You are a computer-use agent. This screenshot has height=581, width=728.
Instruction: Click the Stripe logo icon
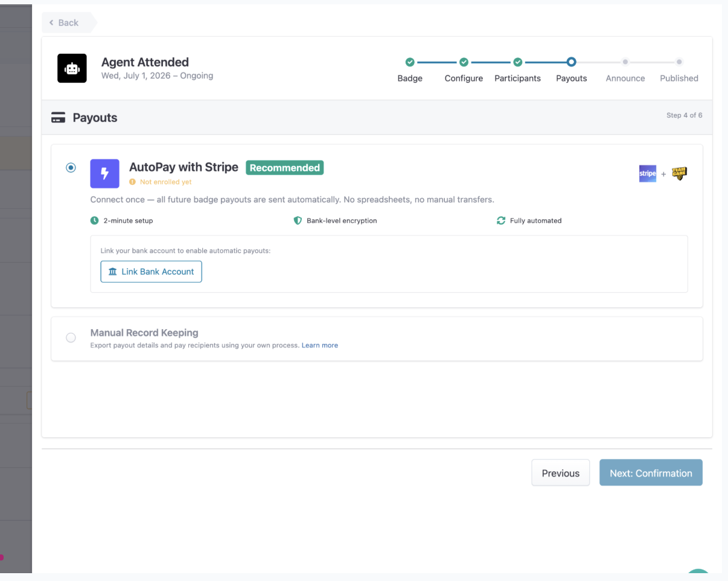(x=648, y=173)
